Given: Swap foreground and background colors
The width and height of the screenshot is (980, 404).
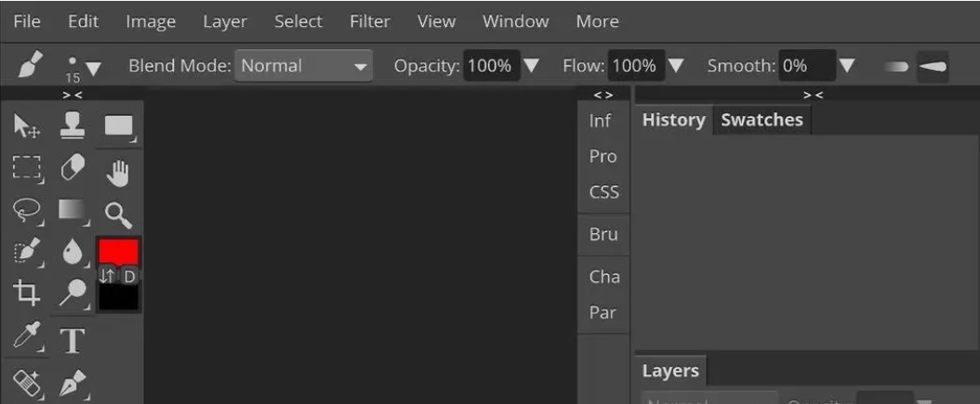Looking at the screenshot, I should coord(108,276).
